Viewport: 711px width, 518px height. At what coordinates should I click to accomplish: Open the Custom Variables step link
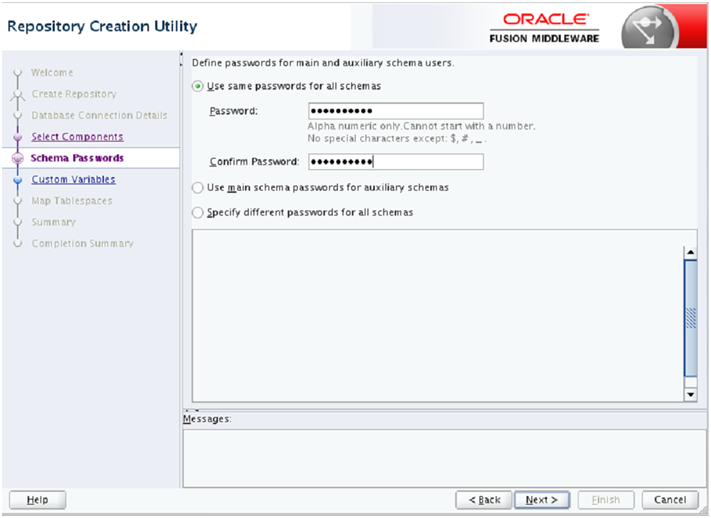[x=73, y=179]
